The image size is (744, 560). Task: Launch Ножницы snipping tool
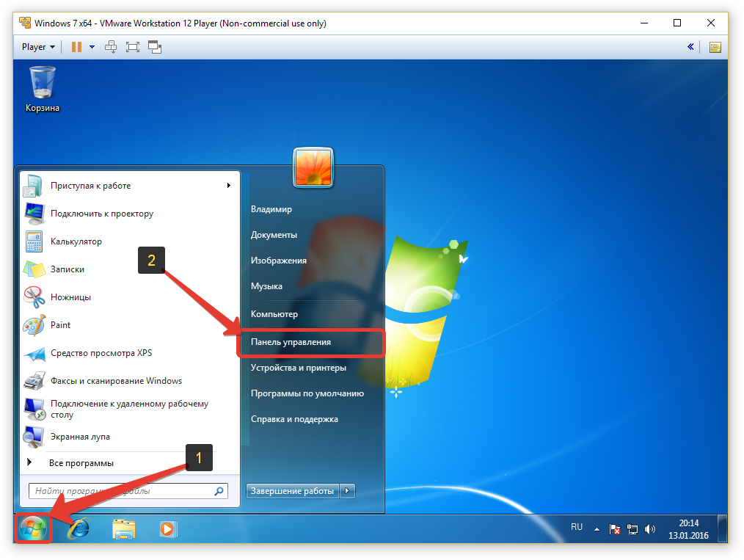[x=130, y=297]
